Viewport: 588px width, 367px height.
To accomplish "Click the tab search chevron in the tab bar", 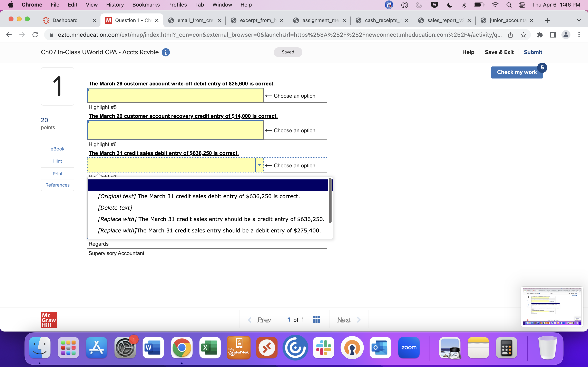I will tap(579, 20).
